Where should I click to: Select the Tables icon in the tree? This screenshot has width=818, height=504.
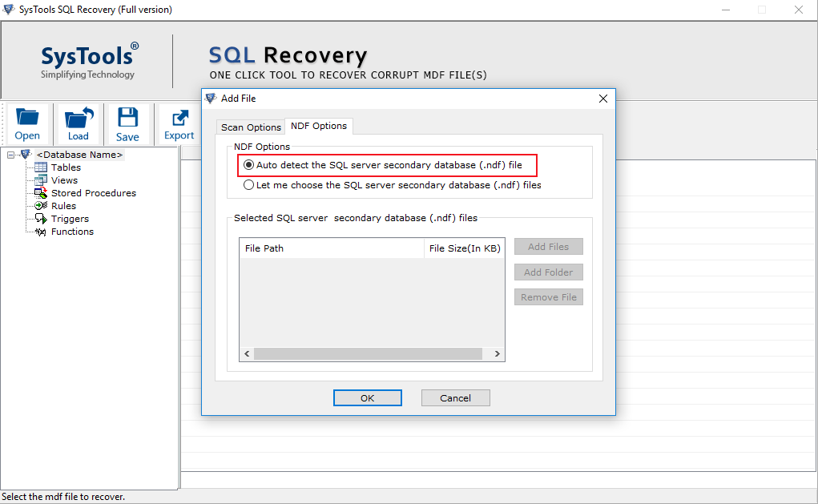(42, 167)
